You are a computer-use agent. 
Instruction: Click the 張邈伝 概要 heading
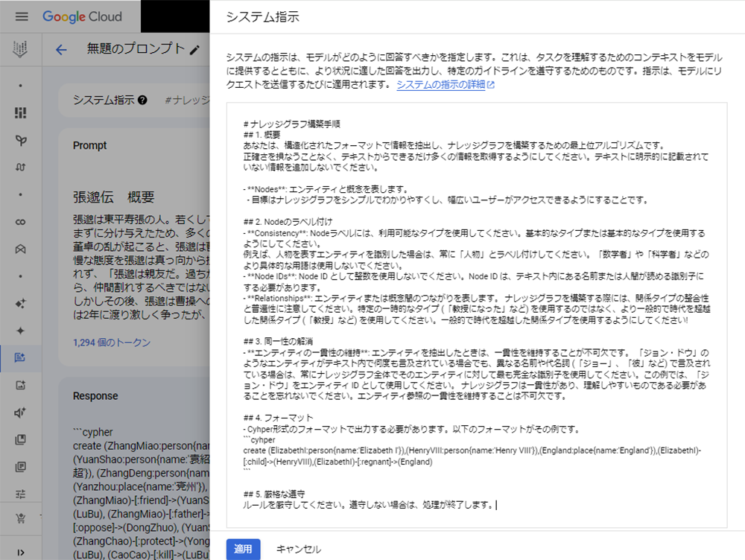(x=114, y=197)
